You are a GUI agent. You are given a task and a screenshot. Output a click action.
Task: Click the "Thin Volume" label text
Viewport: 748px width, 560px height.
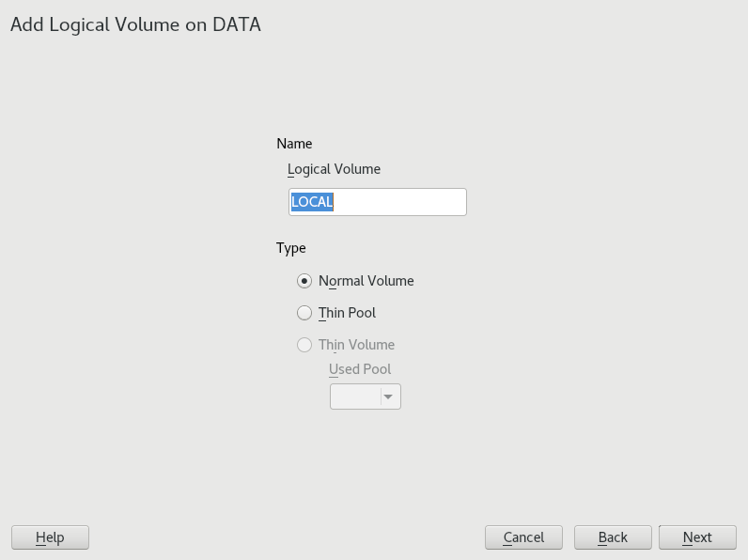click(356, 345)
